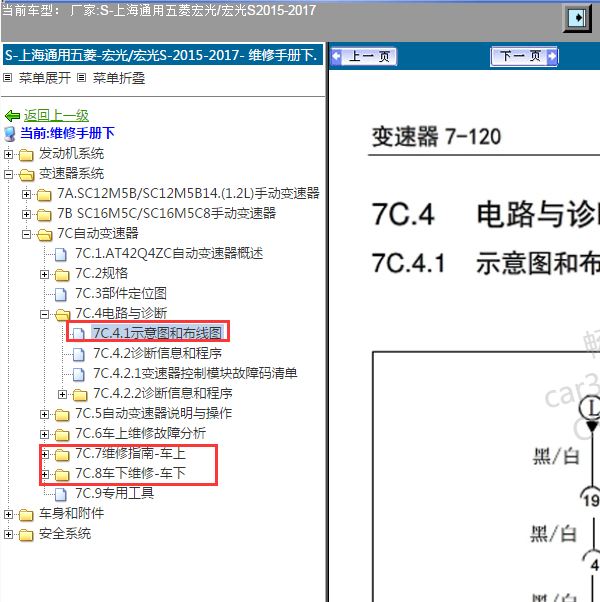Select 7C.4.1示意图和布线图 entry
The height and width of the screenshot is (602, 600).
pyautogui.click(x=157, y=333)
